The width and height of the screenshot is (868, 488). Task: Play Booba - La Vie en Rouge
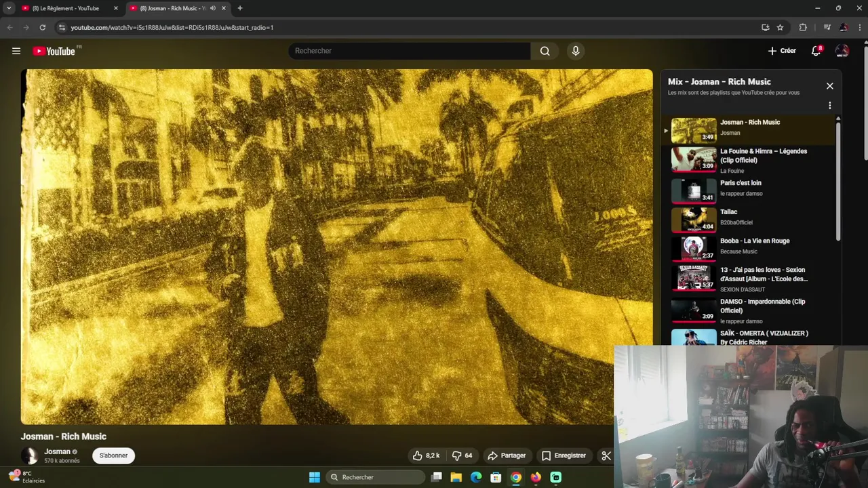(x=749, y=248)
